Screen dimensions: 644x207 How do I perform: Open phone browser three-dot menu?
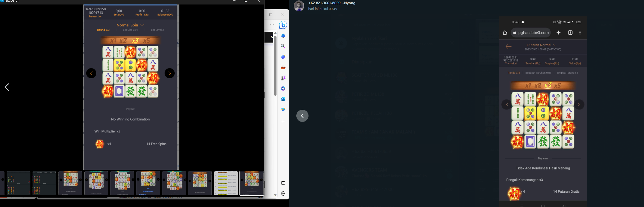tap(580, 33)
